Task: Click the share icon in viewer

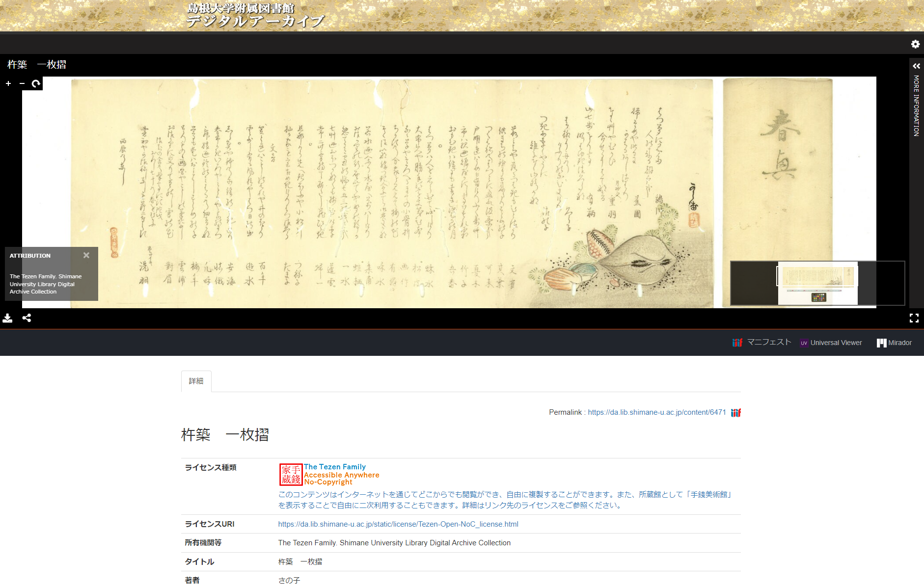Action: tap(27, 318)
